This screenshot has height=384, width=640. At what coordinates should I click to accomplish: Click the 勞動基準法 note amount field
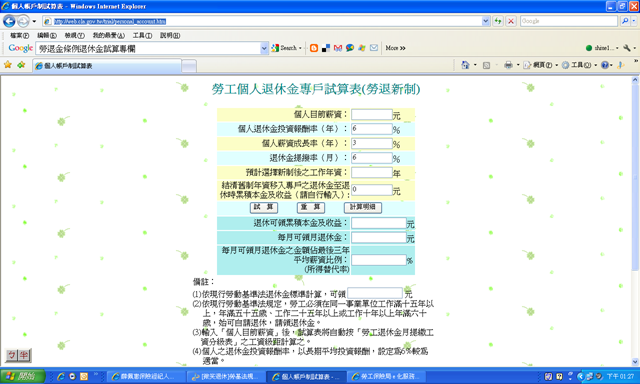(x=375, y=293)
